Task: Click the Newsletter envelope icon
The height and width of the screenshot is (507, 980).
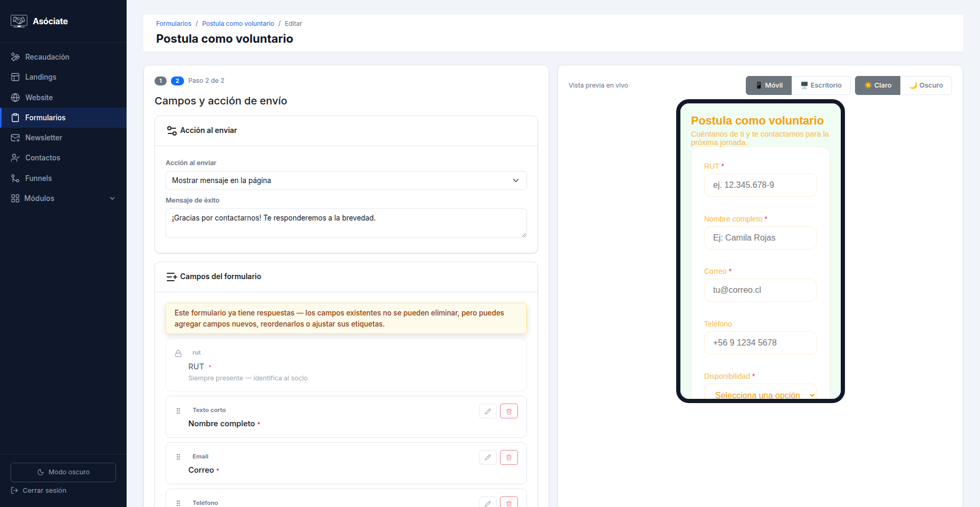Action: pos(15,138)
